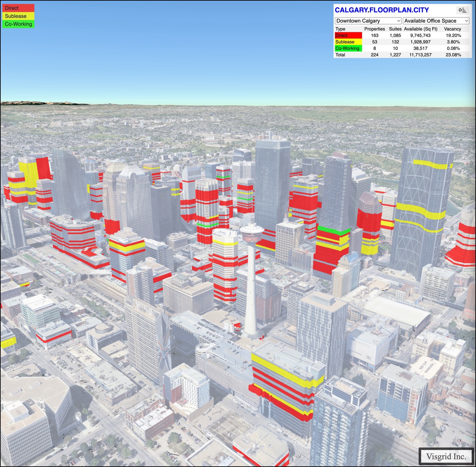Select the yellow Sublease swatch in table
The width and height of the screenshot is (476, 467).
point(348,42)
